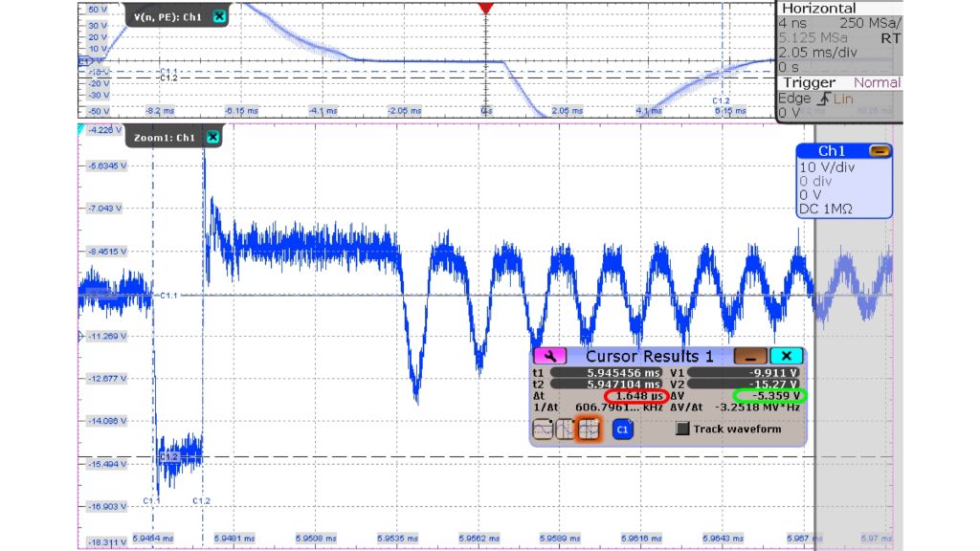Click the C1 source button in Cursor Results
Viewport: 980px width, 551px height.
[x=621, y=428]
